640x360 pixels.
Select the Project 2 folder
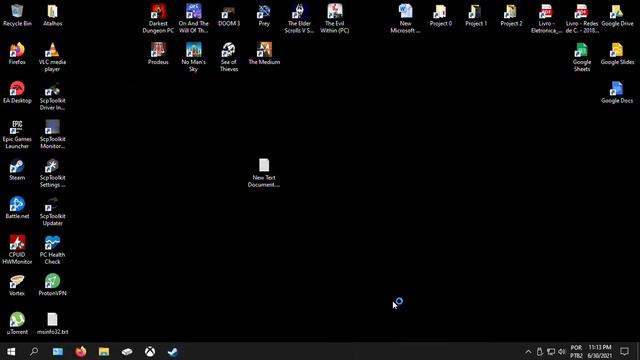pos(511,16)
